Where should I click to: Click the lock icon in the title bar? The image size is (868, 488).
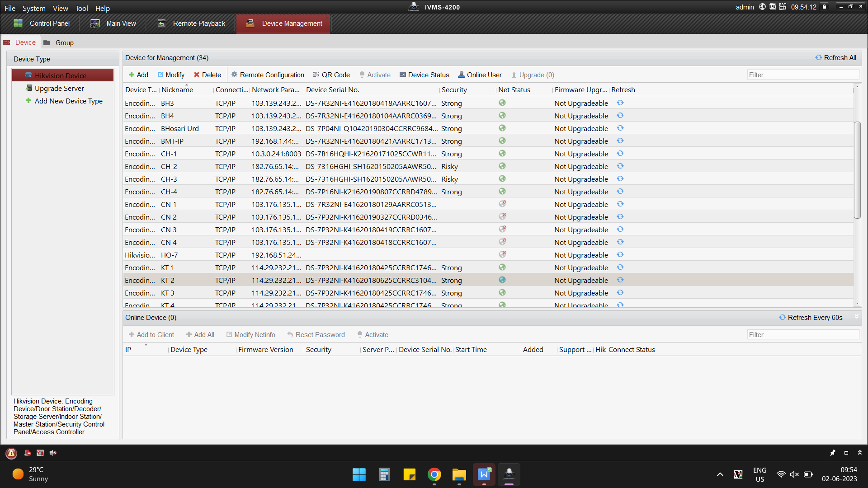click(825, 7)
